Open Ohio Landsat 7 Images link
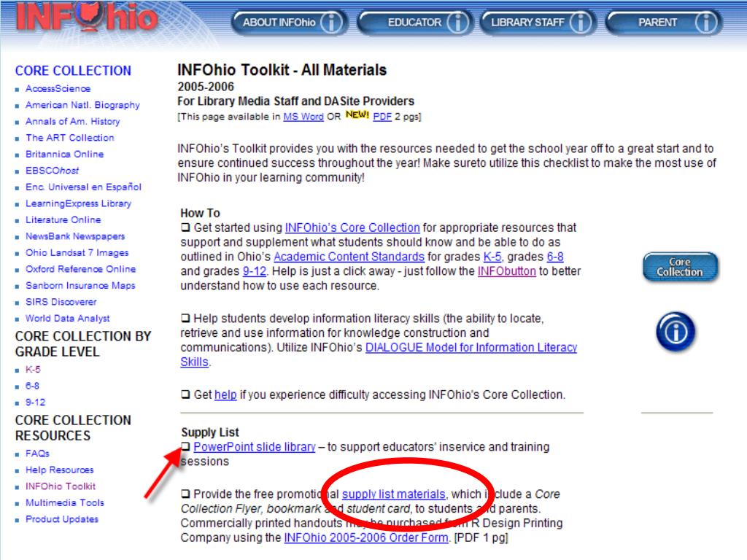Image resolution: width=747 pixels, height=560 pixels. 77,253
